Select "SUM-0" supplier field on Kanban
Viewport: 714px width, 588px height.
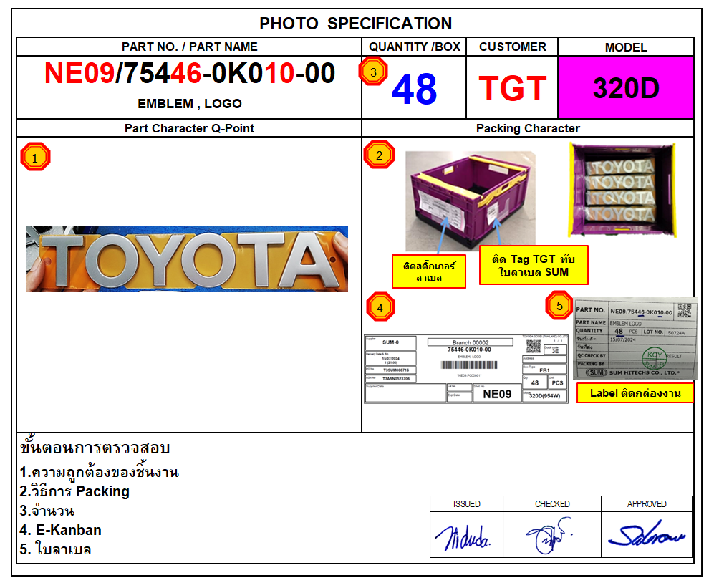coord(390,342)
